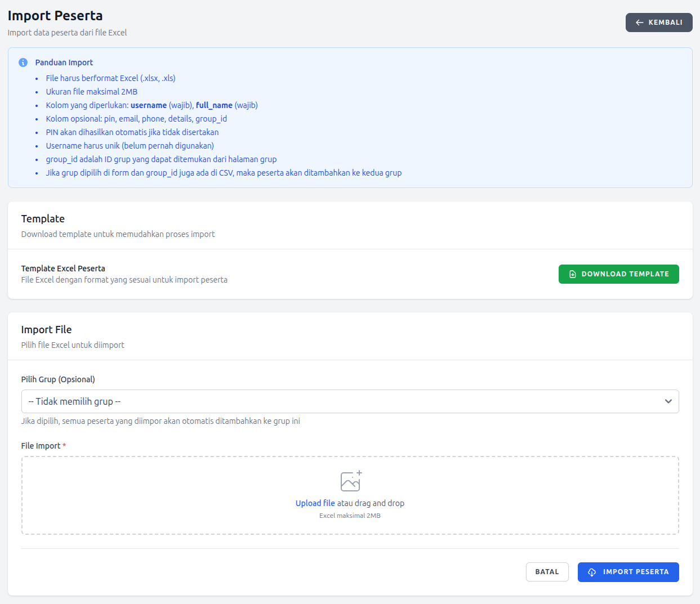Click the Template Excel Peserta title

(63, 269)
